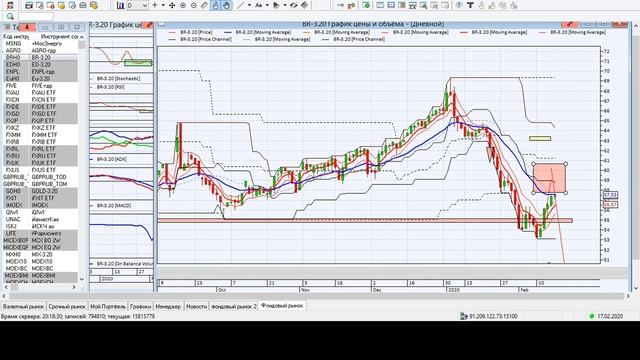Select the diagonal line drawing tool
Screen dimensions: 640x360
(x=241, y=5)
